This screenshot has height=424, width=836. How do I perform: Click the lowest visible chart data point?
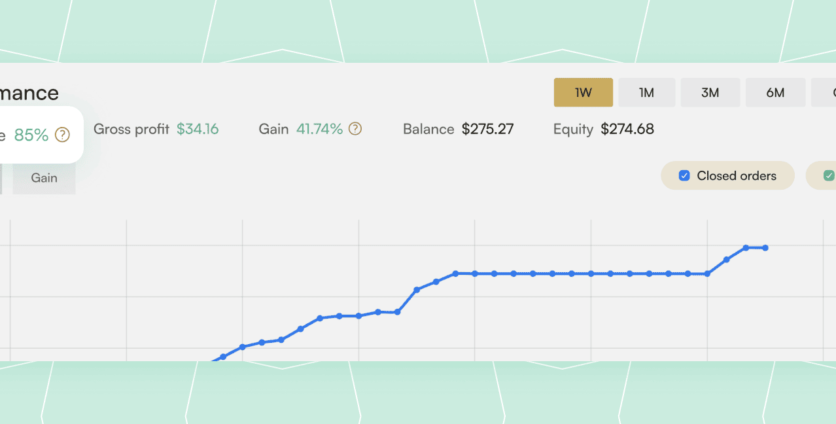point(223,356)
